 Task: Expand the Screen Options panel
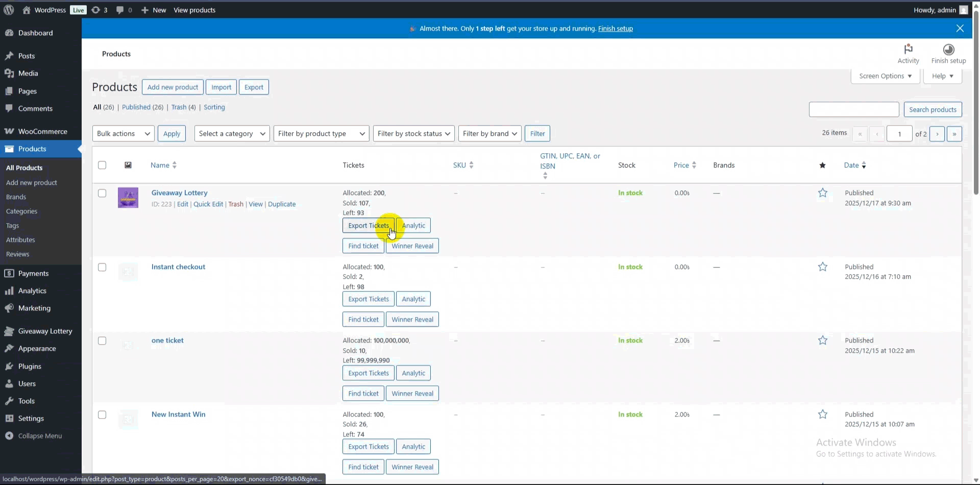pos(885,76)
